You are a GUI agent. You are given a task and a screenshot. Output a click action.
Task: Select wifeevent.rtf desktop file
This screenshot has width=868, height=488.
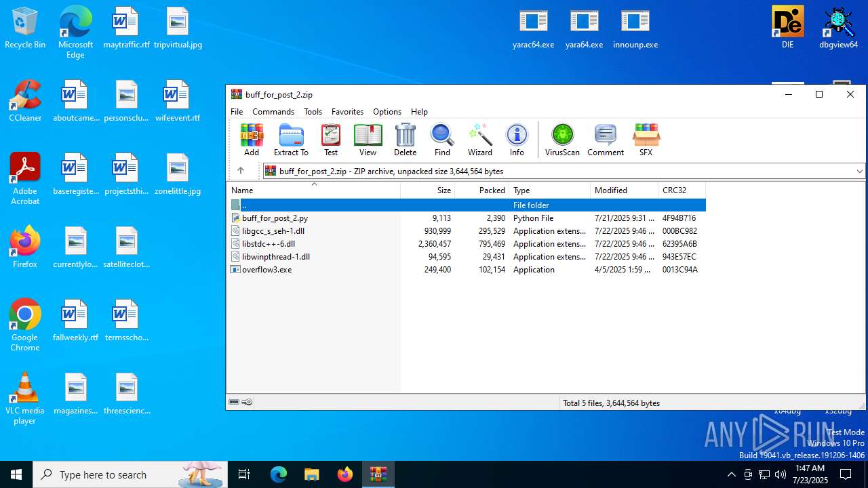tap(178, 101)
